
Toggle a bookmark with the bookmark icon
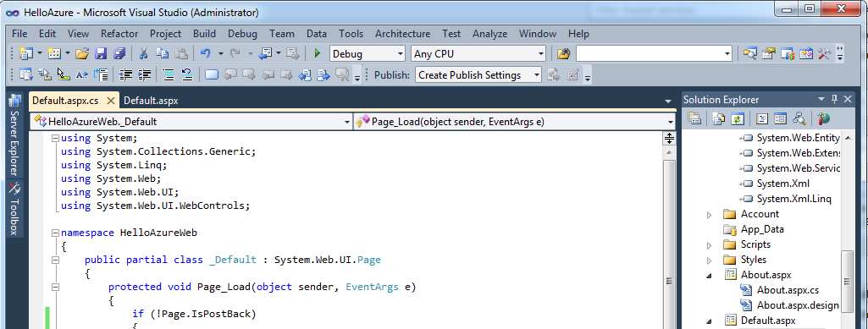click(x=212, y=74)
